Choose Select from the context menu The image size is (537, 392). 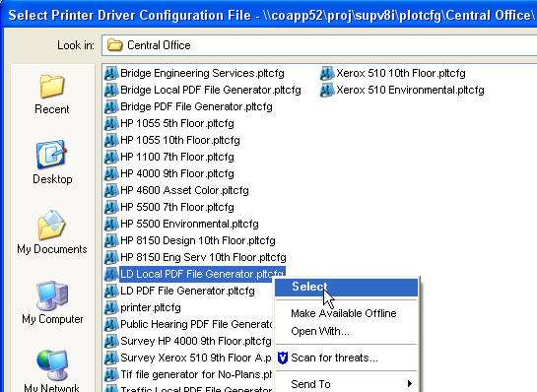[x=346, y=287]
